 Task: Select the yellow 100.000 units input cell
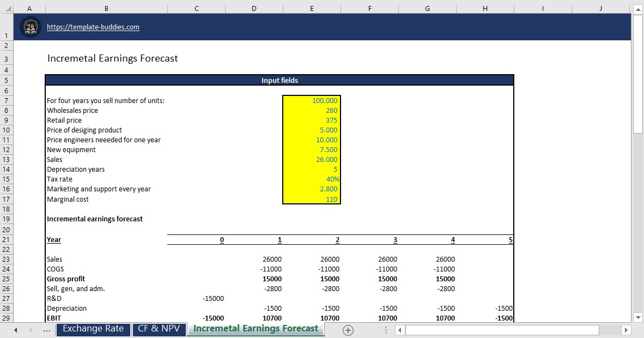point(311,100)
